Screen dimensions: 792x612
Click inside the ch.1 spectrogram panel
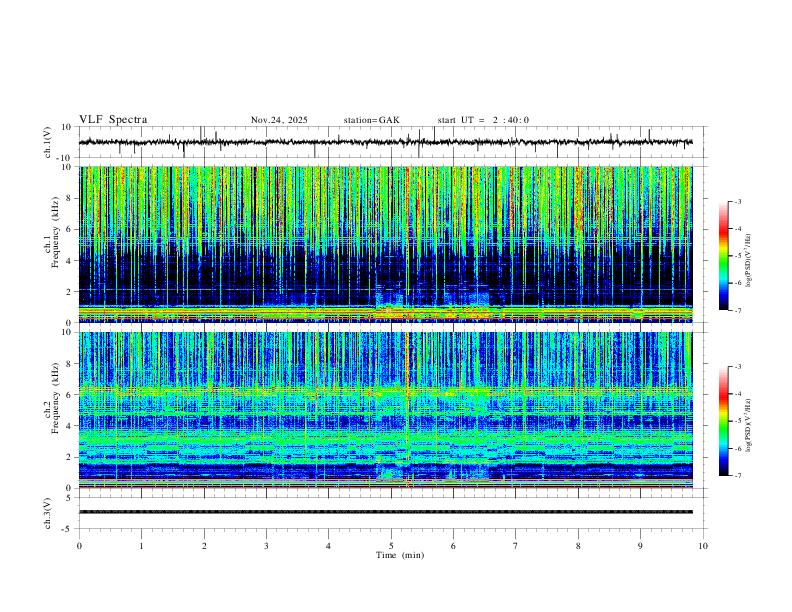385,244
